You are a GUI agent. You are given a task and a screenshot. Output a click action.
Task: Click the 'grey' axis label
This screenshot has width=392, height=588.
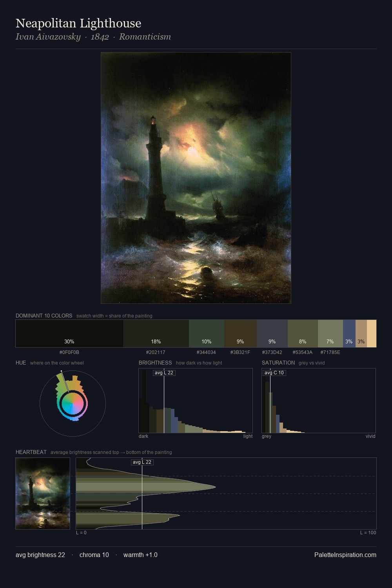pyautogui.click(x=267, y=436)
